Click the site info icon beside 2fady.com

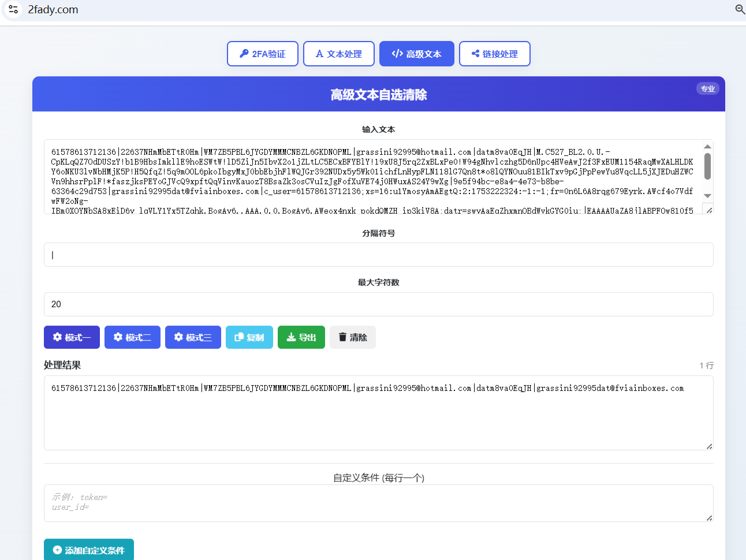coord(13,9)
